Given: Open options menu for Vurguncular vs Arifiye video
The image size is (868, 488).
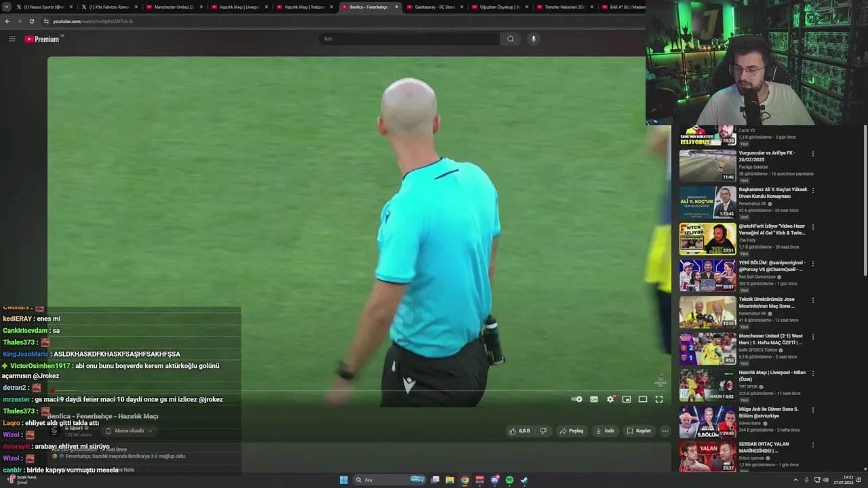Looking at the screenshot, I should tap(812, 154).
